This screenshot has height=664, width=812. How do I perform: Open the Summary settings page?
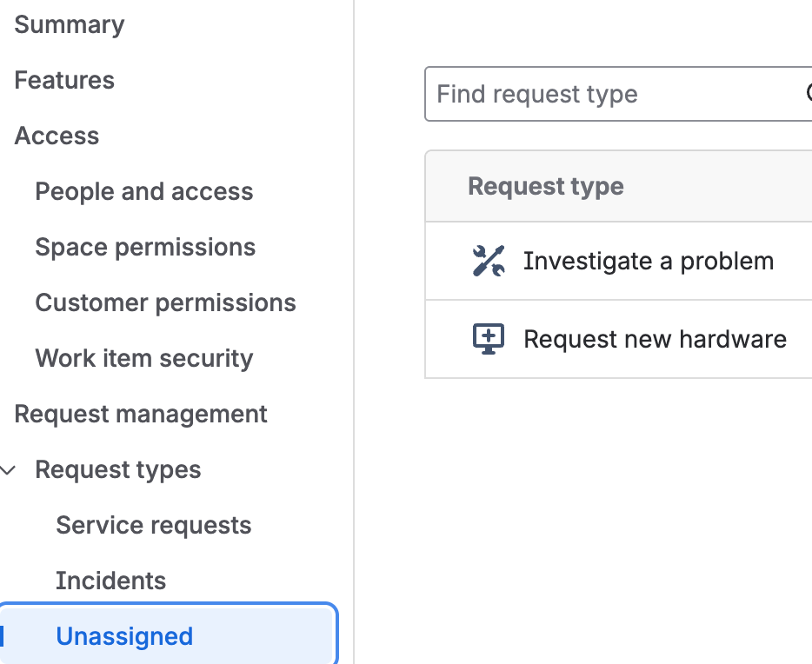click(x=70, y=24)
